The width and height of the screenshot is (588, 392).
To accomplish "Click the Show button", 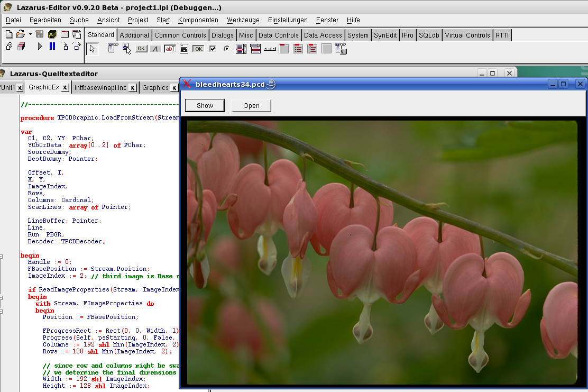I will 205,105.
